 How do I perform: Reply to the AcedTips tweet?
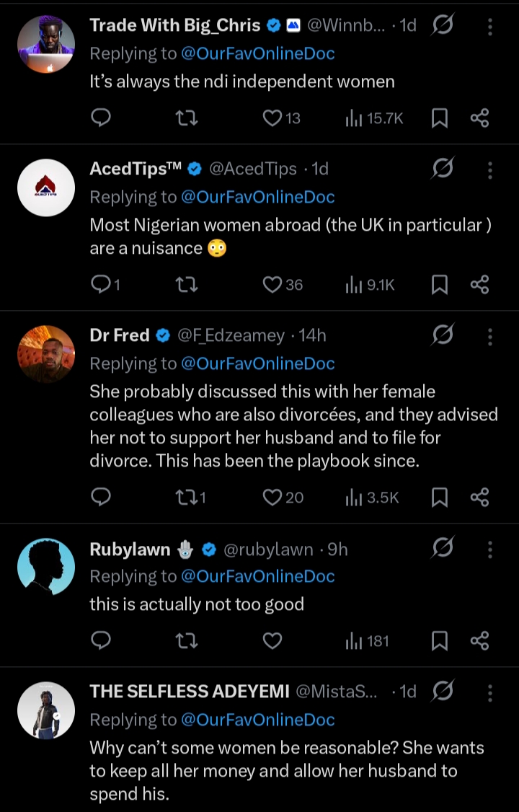[x=102, y=285]
